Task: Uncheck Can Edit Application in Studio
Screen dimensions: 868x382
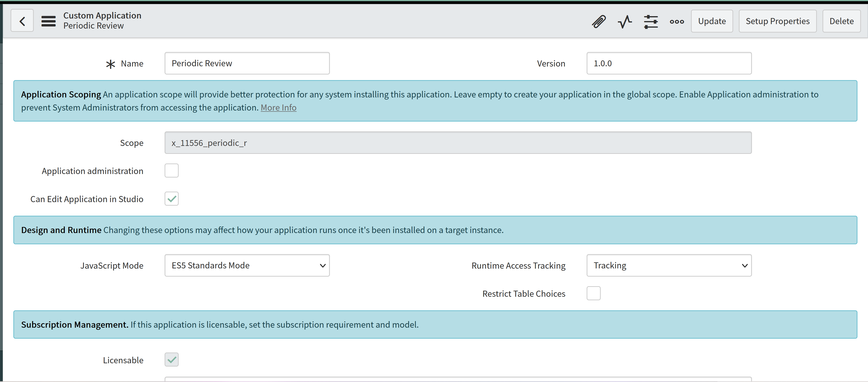Action: coord(171,199)
